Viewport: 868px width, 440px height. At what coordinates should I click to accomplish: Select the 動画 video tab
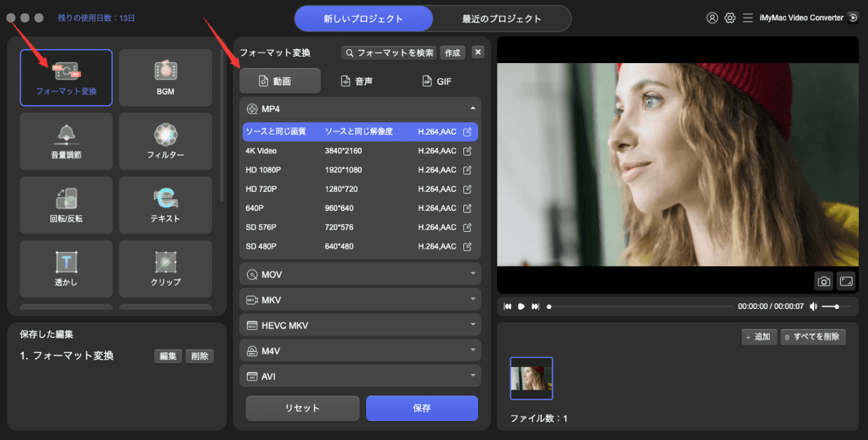point(280,81)
